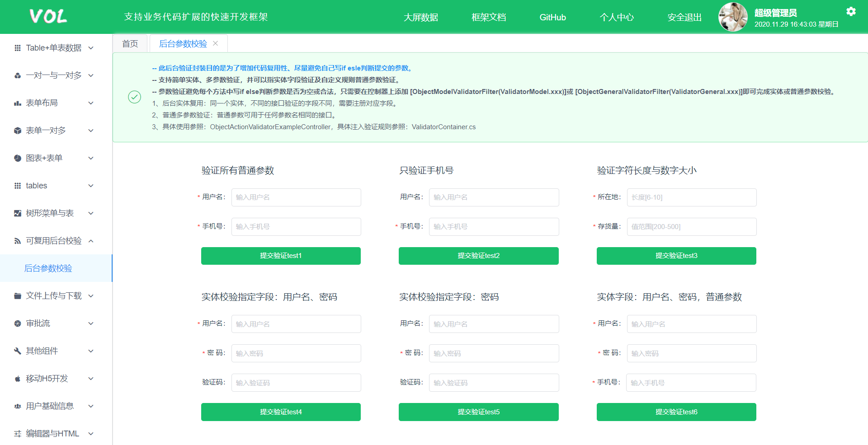
Task: Click the 图表+表单 pie chart icon
Action: point(18,158)
